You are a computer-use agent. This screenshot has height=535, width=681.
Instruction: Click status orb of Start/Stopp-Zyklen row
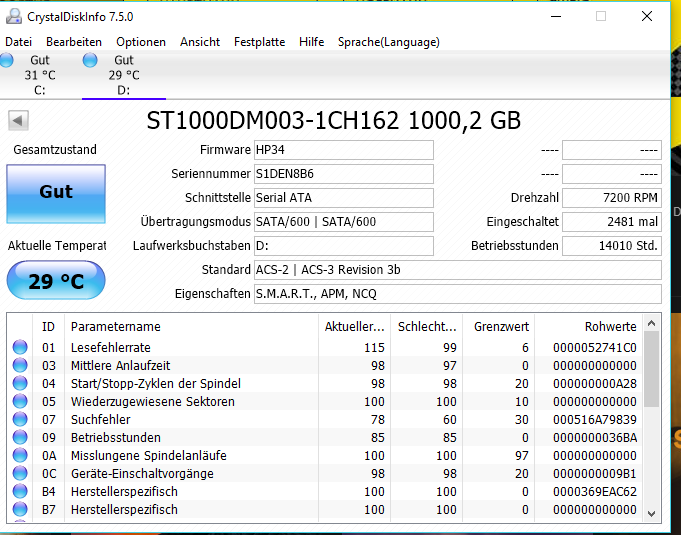coord(20,383)
